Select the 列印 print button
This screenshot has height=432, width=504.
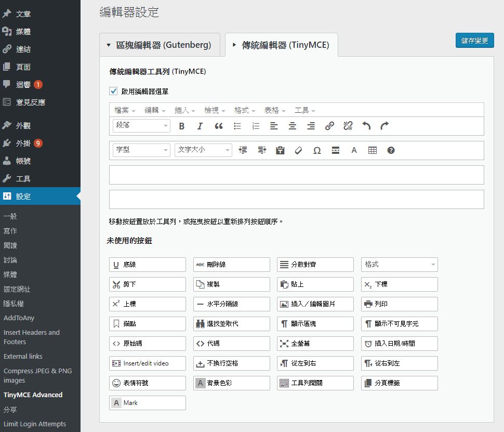(400, 304)
